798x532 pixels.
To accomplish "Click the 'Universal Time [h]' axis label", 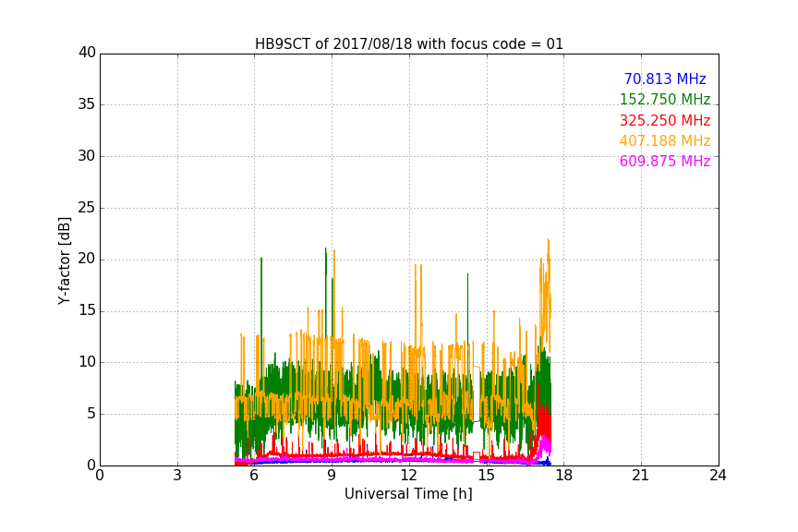I will pyautogui.click(x=408, y=494).
